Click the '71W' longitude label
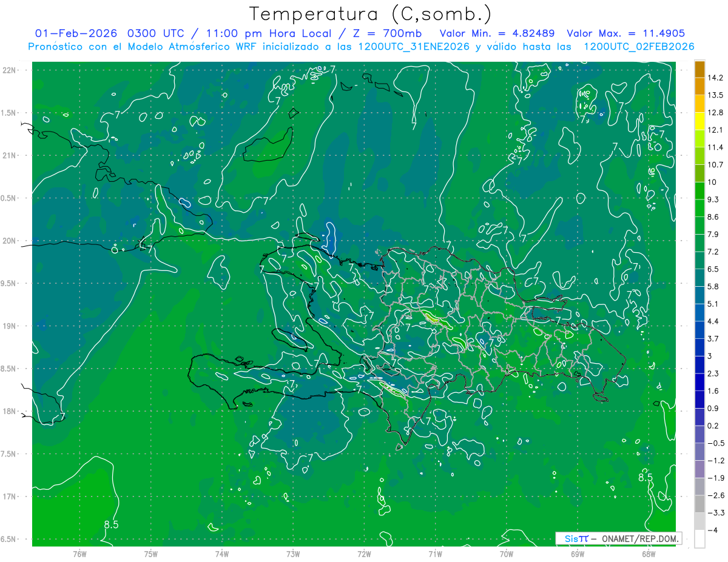This screenshot has height=562, width=728. (x=436, y=554)
